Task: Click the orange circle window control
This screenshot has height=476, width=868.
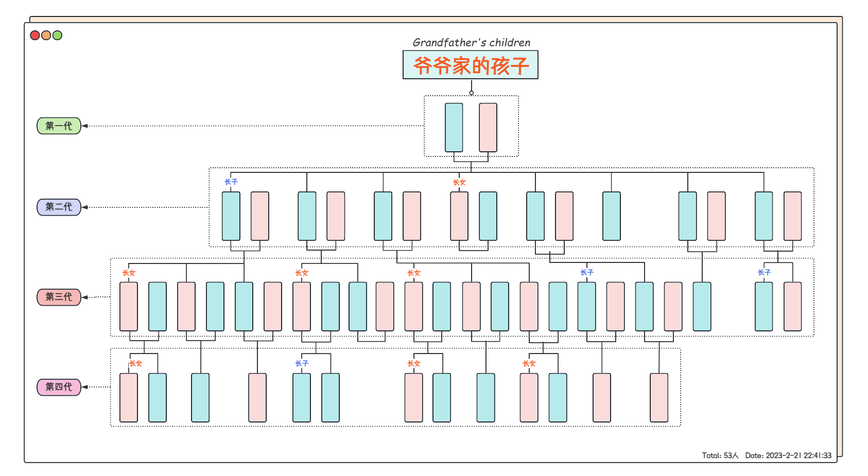Action: pos(46,36)
